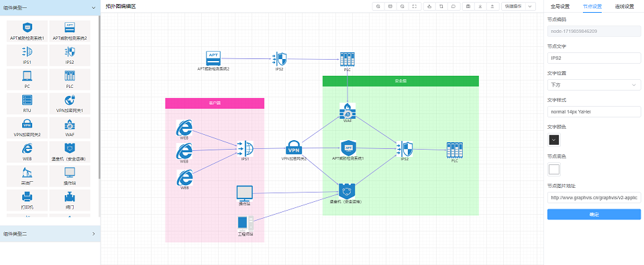Image resolution: width=644 pixels, height=265 pixels.
Task: Click the zoom-in magnifier toolbar icon
Action: point(378,6)
